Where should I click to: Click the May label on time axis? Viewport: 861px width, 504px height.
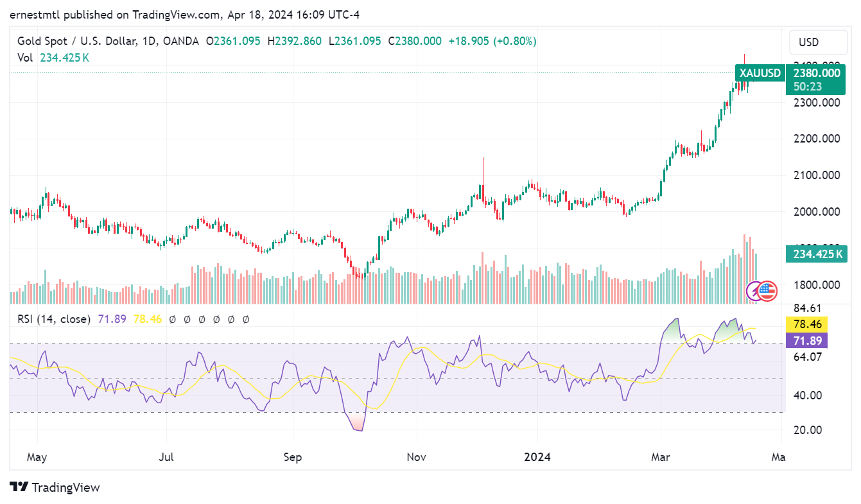37,457
